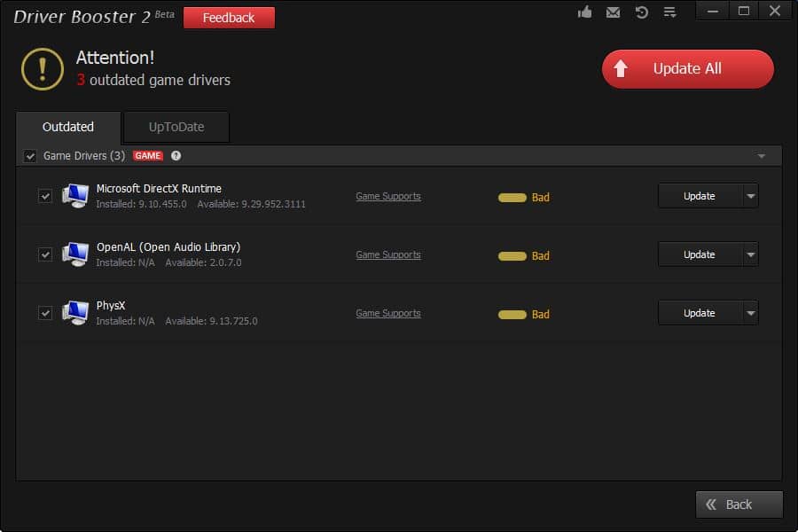Uncheck the OpenAL checkbox
The height and width of the screenshot is (532, 798).
coord(45,254)
